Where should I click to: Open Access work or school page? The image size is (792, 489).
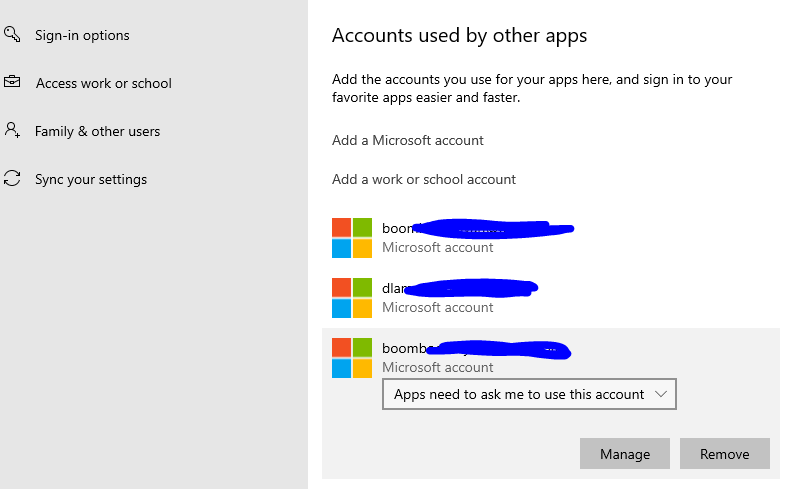pos(104,83)
